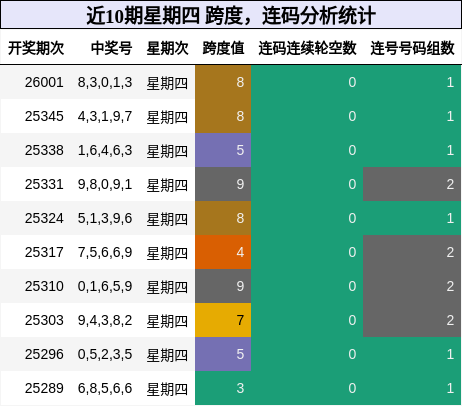Click draw period 25331

coord(44,184)
